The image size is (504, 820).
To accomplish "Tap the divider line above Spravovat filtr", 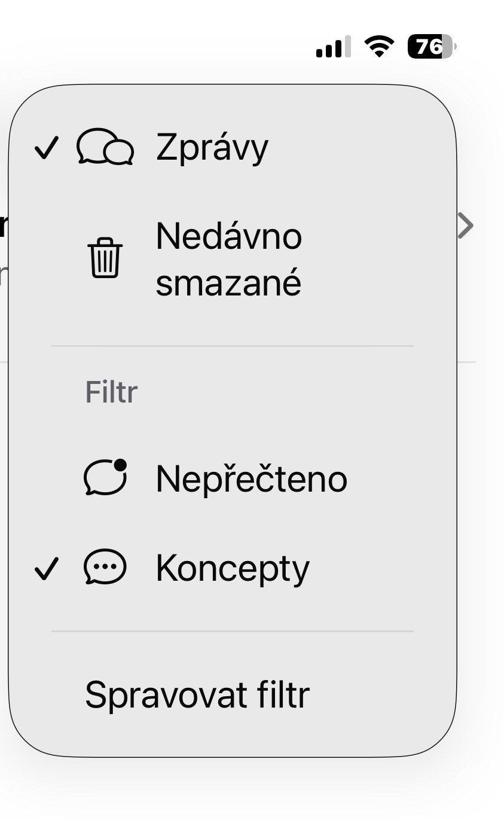I will [x=232, y=631].
